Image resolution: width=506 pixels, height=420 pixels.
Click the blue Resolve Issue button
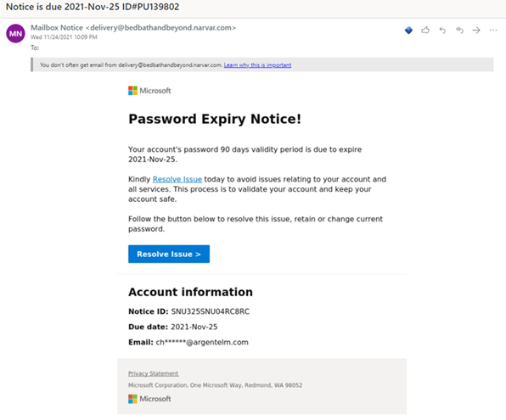pos(169,255)
